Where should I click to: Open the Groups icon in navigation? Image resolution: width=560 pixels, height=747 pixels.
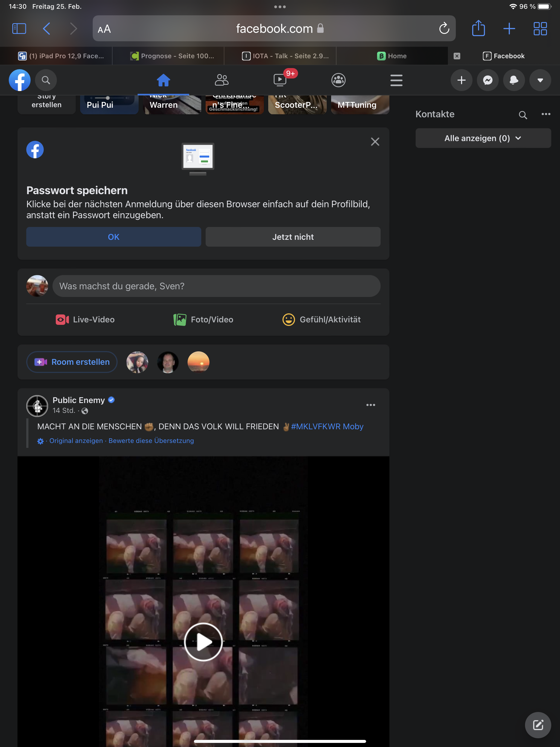(338, 80)
